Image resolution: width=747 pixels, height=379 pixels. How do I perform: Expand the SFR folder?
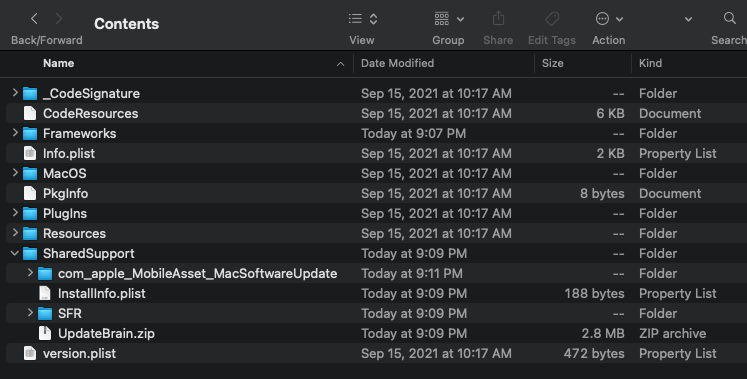(30, 313)
